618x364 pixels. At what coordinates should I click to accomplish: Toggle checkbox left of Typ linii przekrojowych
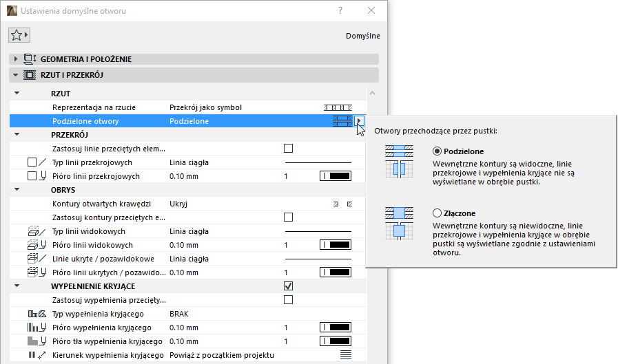[32, 162]
